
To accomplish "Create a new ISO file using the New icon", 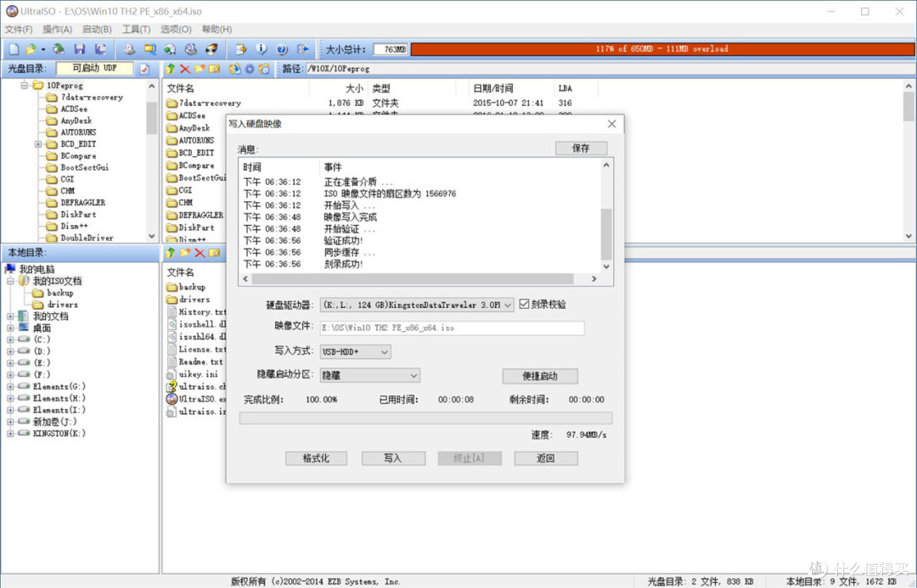I will (x=16, y=49).
